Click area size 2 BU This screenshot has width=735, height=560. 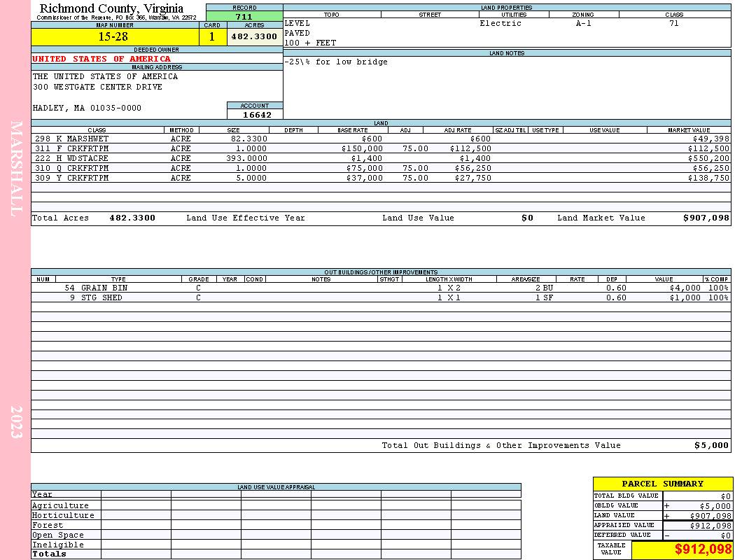544,288
